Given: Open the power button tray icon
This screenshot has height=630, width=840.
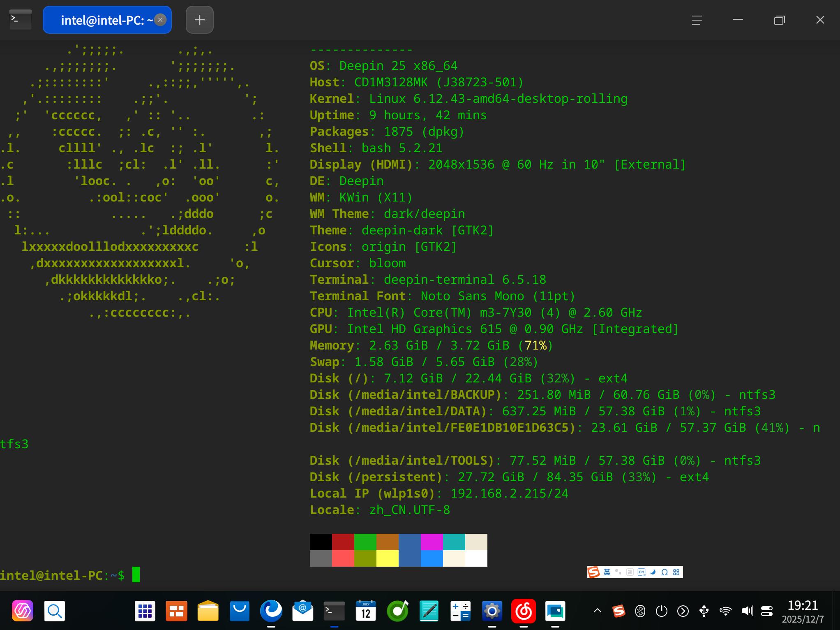Looking at the screenshot, I should point(662,611).
